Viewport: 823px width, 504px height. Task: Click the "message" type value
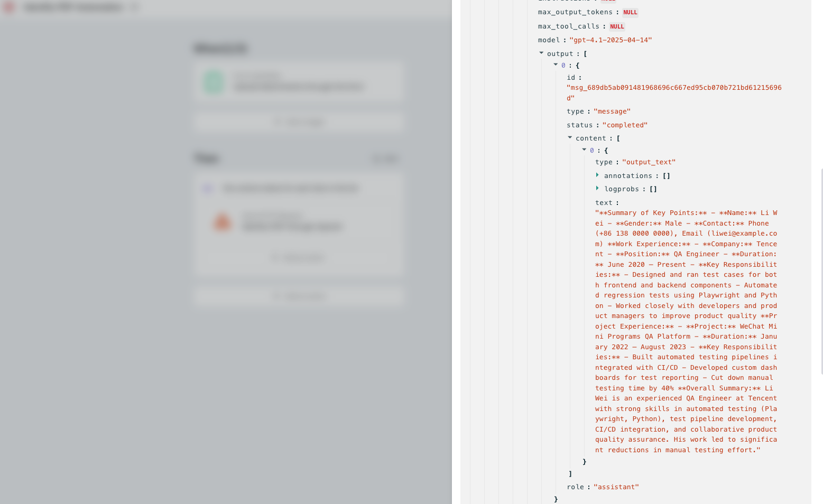[x=612, y=111]
